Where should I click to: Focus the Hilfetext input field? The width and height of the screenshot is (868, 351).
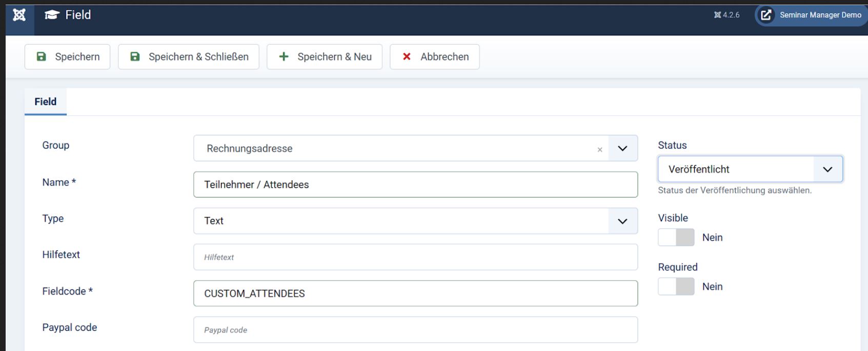point(415,257)
